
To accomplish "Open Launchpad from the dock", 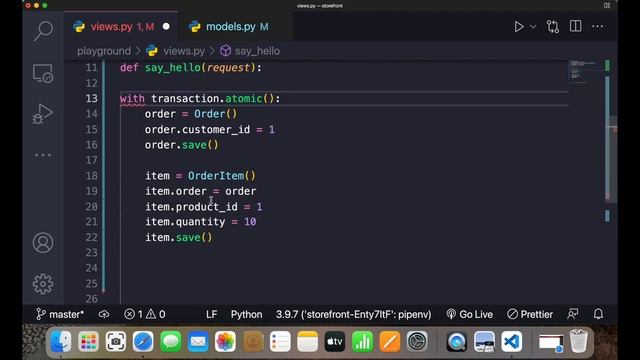I will coord(88,341).
